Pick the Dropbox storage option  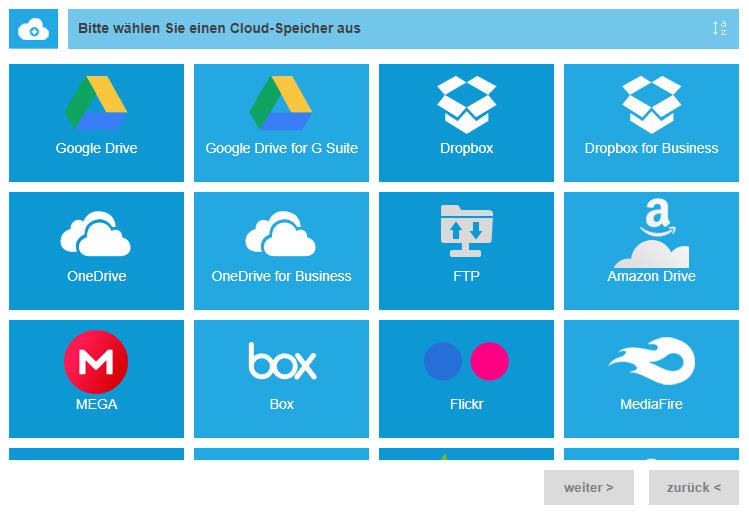pyautogui.click(x=466, y=123)
